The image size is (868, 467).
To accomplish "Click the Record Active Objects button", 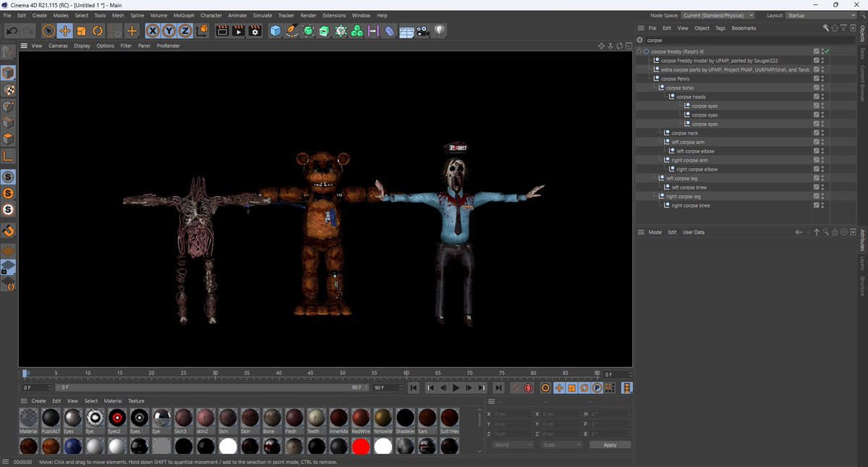I will [516, 388].
